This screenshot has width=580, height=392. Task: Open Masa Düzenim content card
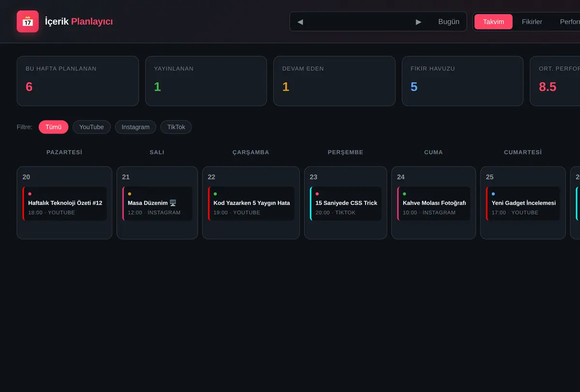[158, 203]
